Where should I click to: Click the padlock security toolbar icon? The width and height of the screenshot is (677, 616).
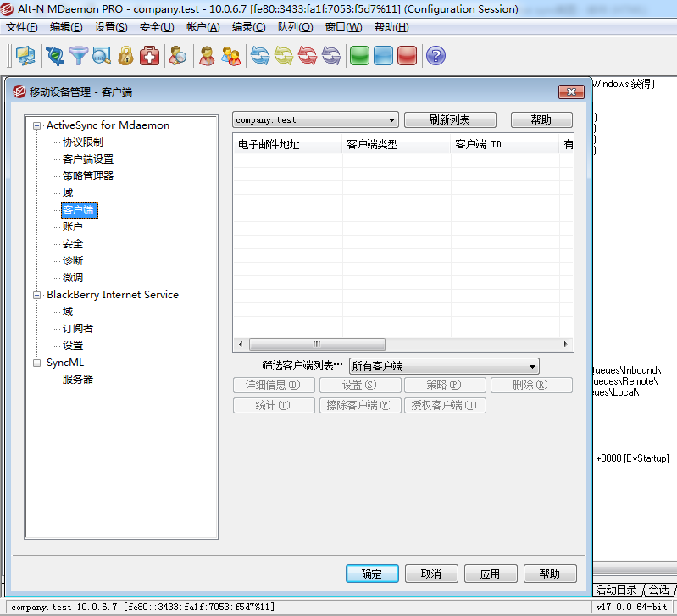[126, 56]
